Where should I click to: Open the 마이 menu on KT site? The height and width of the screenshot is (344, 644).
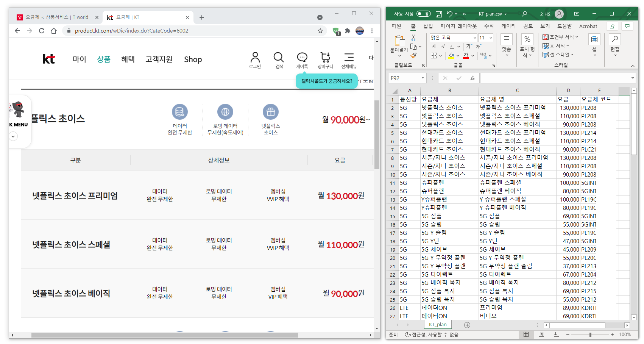point(80,59)
